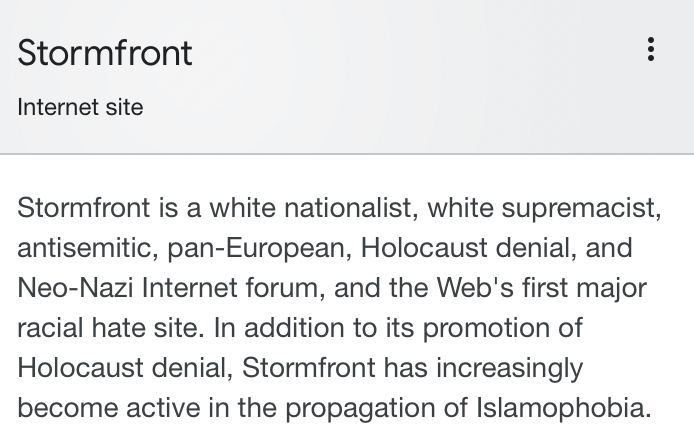
Task: Click the Stormfront title heading
Action: 104,53
